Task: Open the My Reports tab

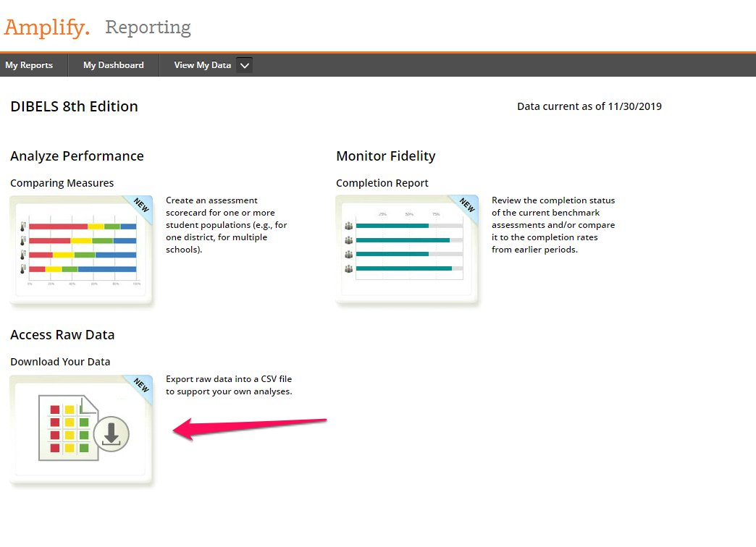Action: (29, 65)
